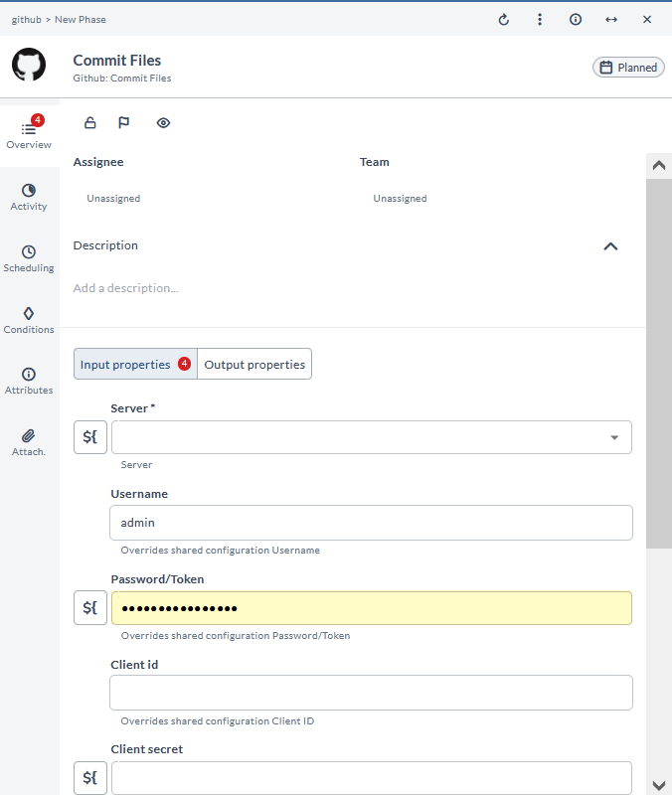This screenshot has height=795, width=672.
Task: Click the Planned status badge
Action: click(628, 67)
